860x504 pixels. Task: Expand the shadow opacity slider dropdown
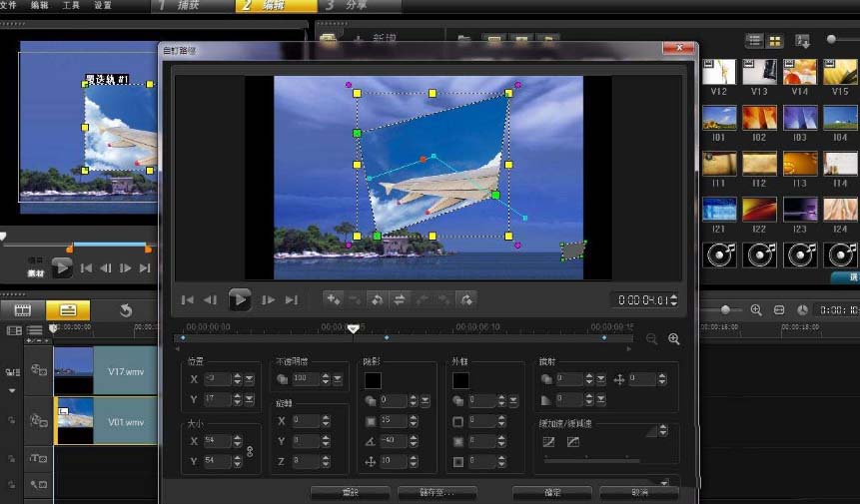tap(426, 401)
